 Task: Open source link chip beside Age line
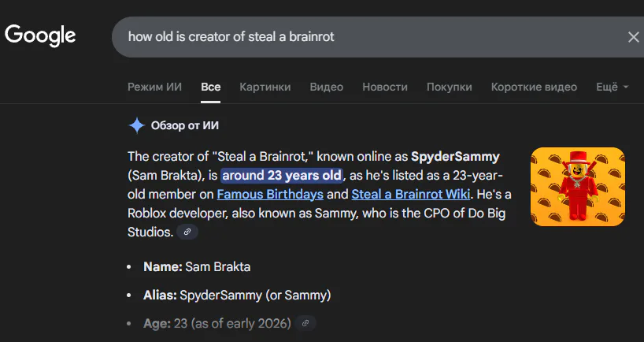tap(307, 323)
